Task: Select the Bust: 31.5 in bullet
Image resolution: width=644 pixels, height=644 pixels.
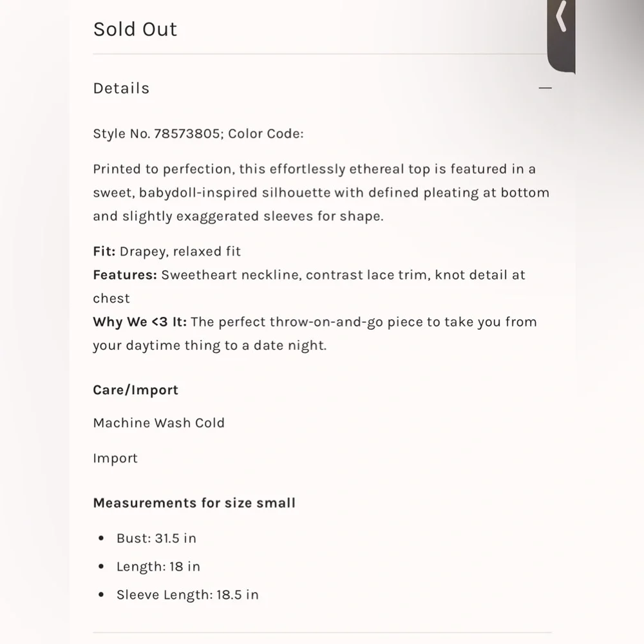Action: tap(156, 538)
